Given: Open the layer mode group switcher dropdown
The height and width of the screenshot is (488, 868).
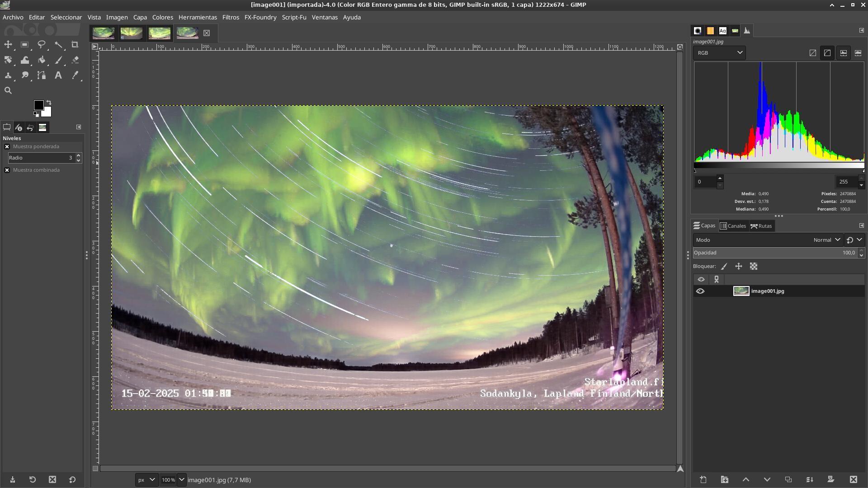Looking at the screenshot, I should pos(854,240).
